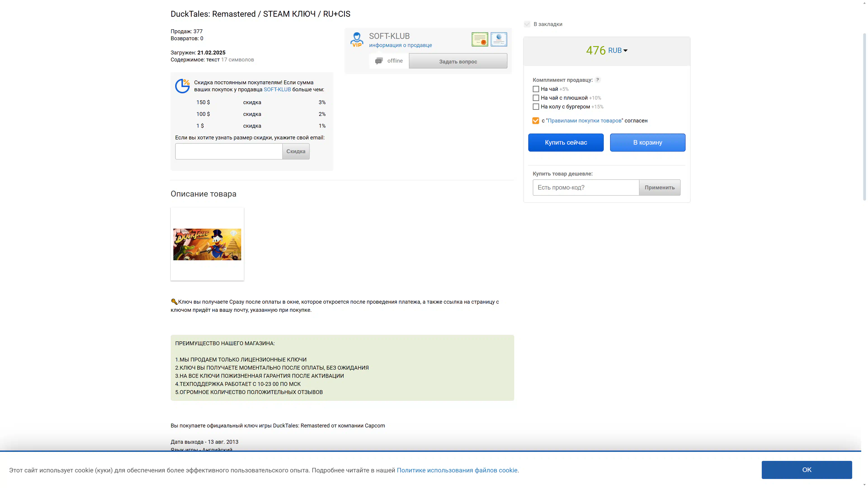Tick 'На колу с бургером' +15% checkbox

coord(536,107)
